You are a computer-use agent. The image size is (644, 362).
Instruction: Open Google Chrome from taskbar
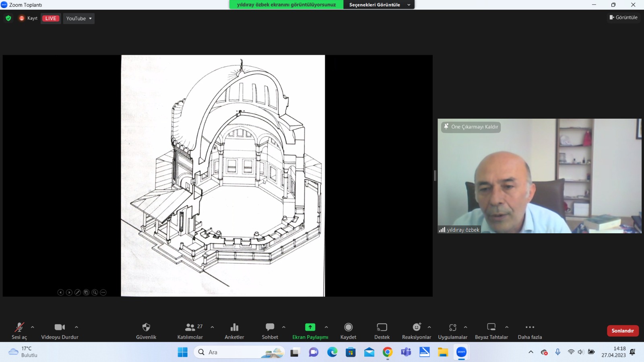coord(388,352)
